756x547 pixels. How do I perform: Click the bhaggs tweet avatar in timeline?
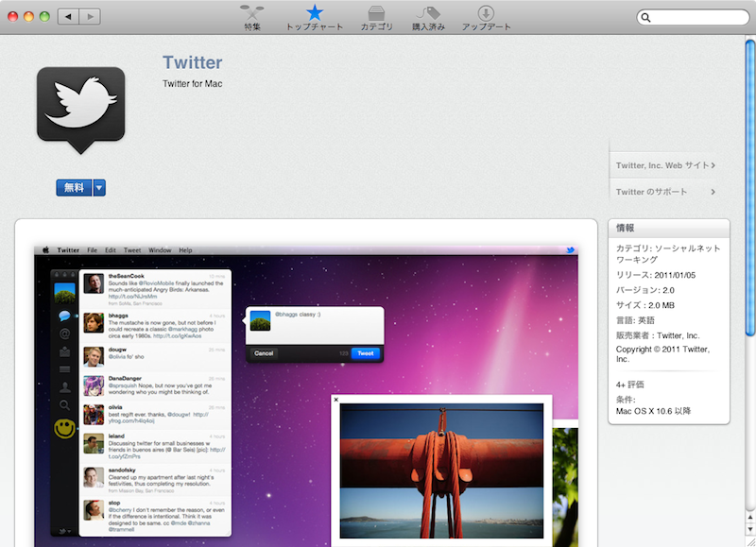(94, 323)
